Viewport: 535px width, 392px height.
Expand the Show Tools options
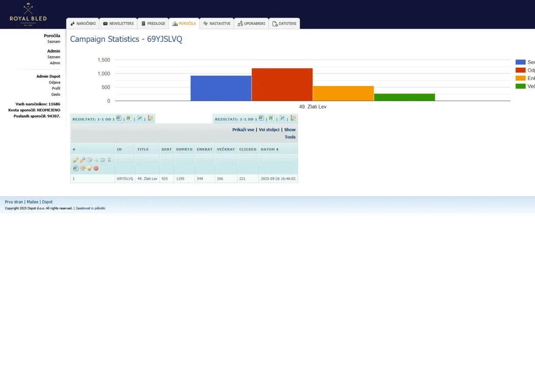coord(290,133)
